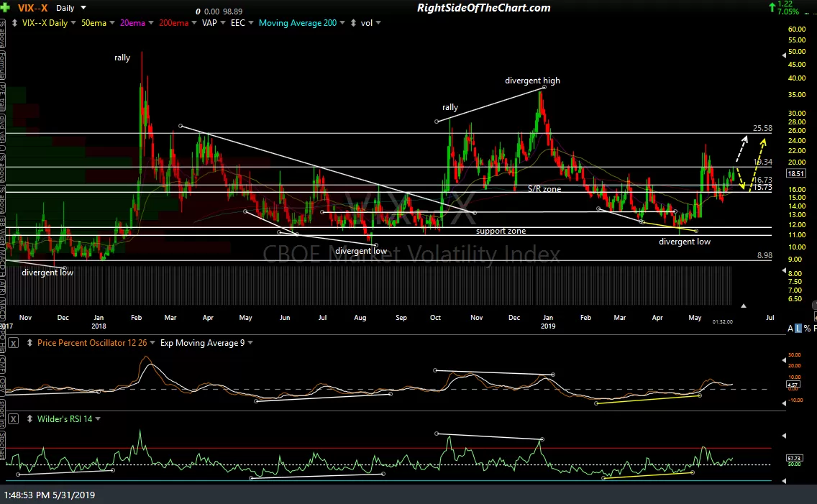Close the Wilder's RSI pane
Image resolution: width=817 pixels, height=504 pixels.
point(14,418)
